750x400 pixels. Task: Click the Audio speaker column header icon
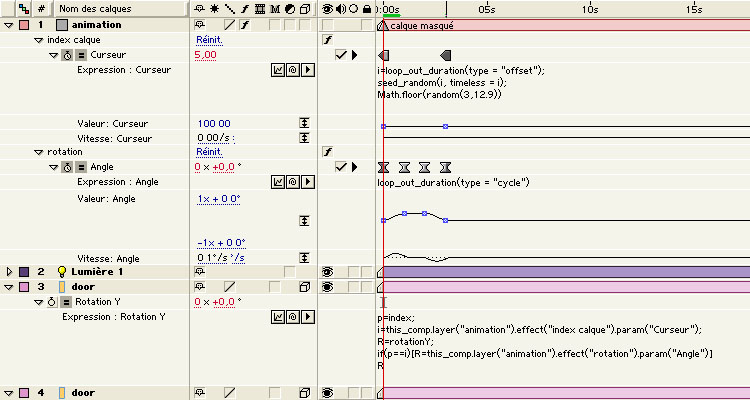tap(341, 9)
